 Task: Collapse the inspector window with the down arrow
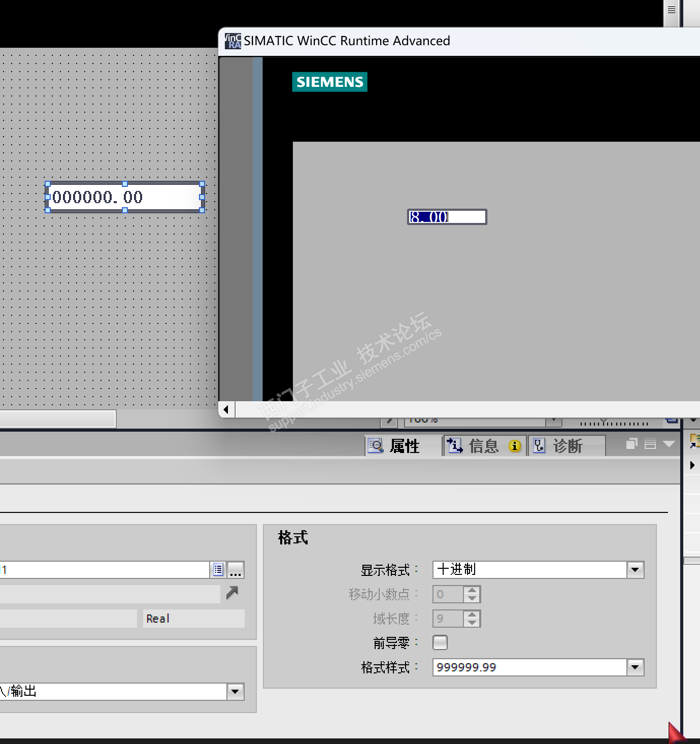(x=669, y=444)
